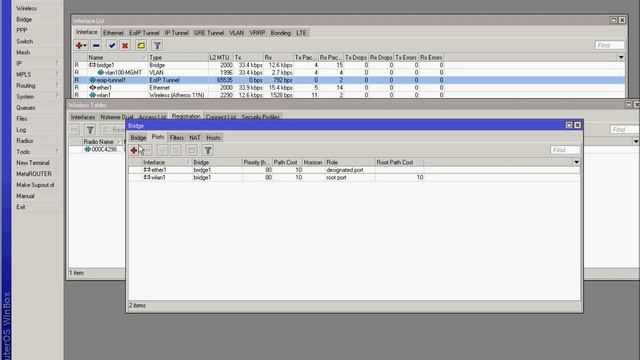
Task: Click the wlan1 port icon in Bridge Ports
Action: click(147, 177)
